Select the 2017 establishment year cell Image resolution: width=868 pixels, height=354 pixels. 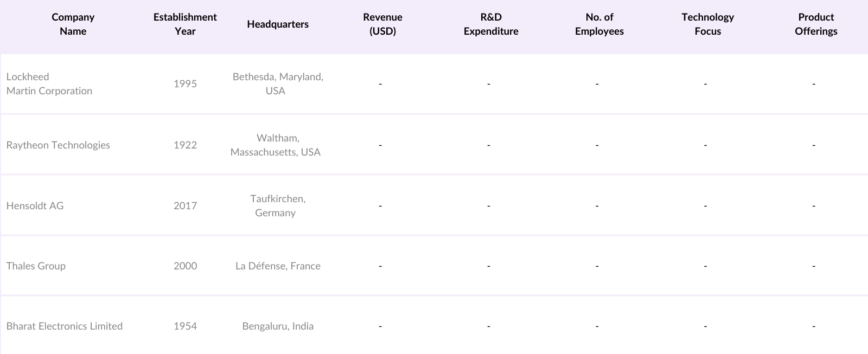pyautogui.click(x=185, y=206)
